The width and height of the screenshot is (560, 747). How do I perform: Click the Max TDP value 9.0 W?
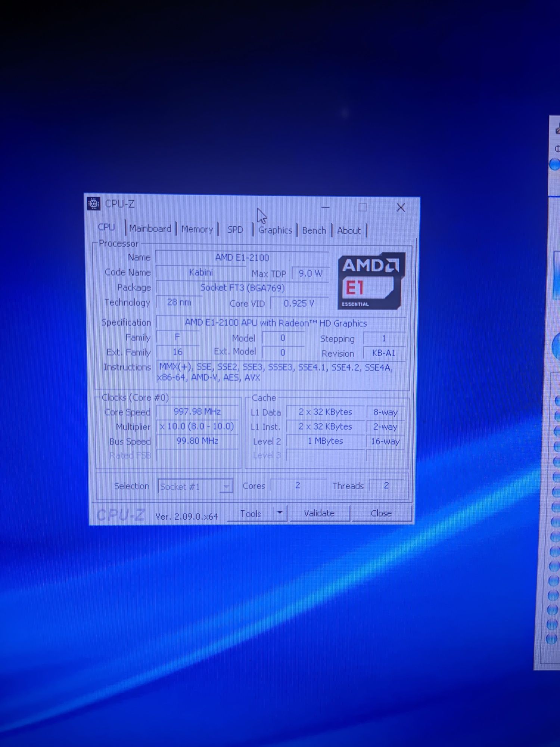tap(310, 273)
